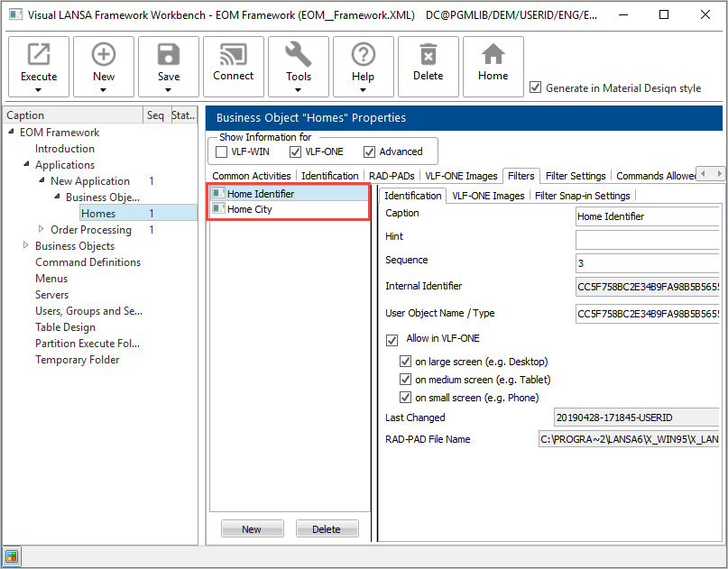Toggle Generate in Material Design style

(536, 87)
